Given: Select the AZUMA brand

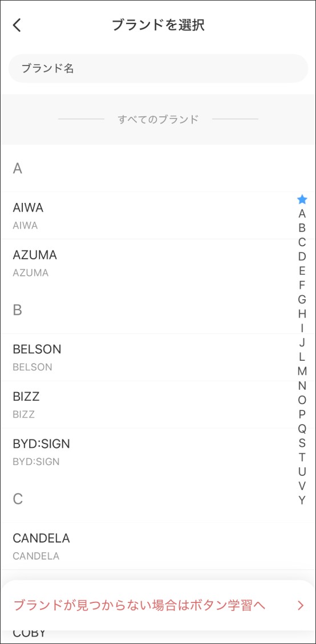Looking at the screenshot, I should coord(158,263).
